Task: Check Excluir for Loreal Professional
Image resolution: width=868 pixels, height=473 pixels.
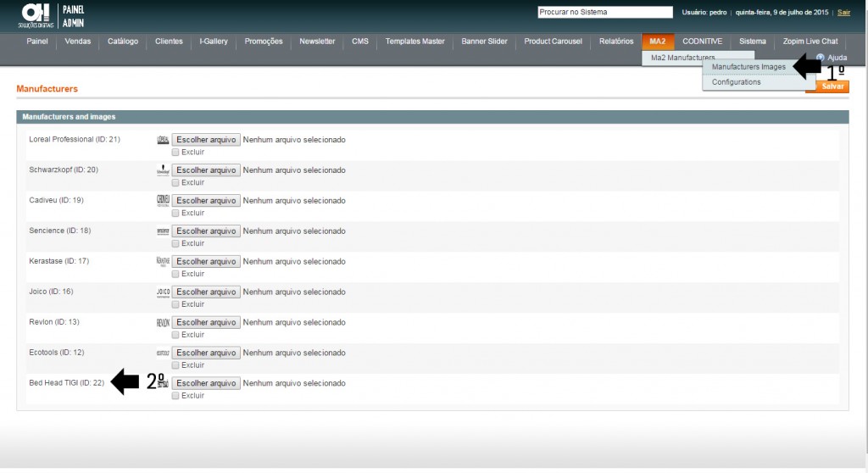Action: [x=175, y=153]
